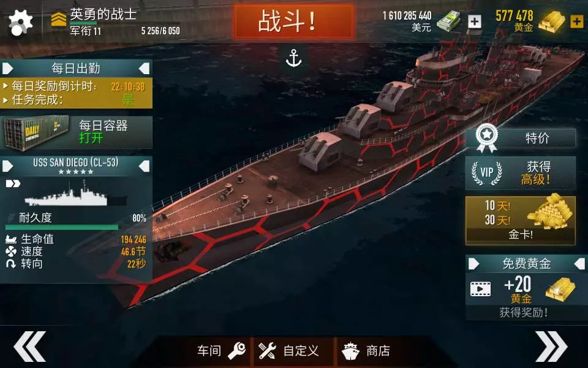This screenshot has width=588, height=368.
Task: Switch to previous ship with left chevrons
Action: (29, 346)
